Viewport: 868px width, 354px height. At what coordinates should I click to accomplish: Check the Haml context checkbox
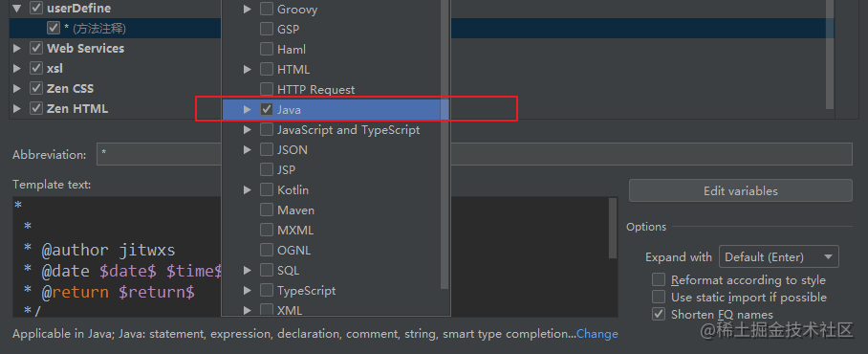pos(267,50)
